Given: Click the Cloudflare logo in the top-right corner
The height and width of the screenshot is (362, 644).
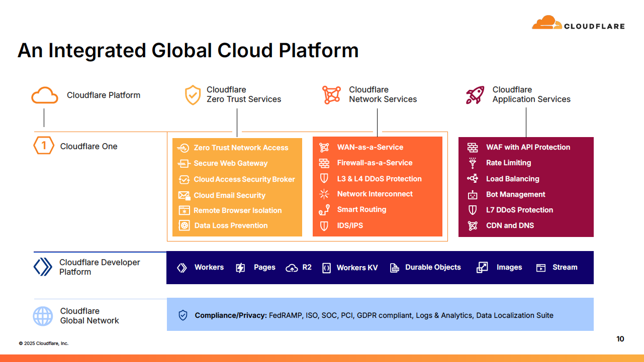Looking at the screenshot, I should click(x=578, y=22).
